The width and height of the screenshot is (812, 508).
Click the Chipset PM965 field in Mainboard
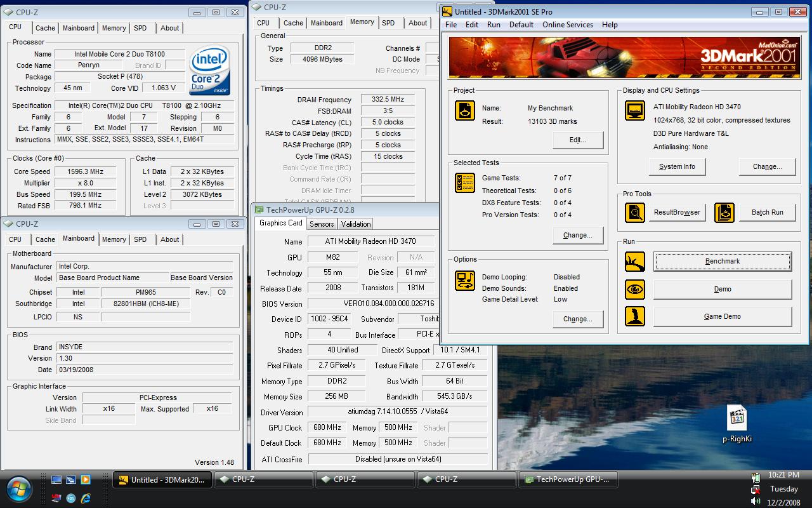click(146, 292)
